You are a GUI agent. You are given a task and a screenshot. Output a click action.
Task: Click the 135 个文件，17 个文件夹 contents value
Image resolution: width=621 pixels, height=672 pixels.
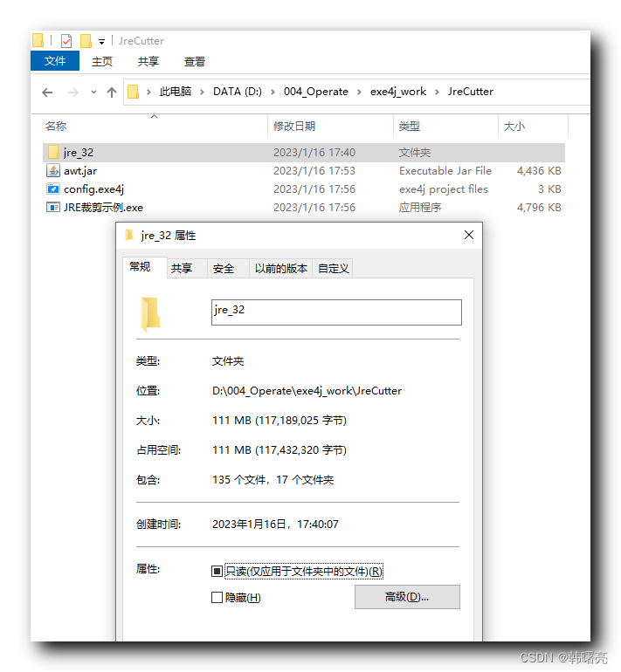(273, 480)
